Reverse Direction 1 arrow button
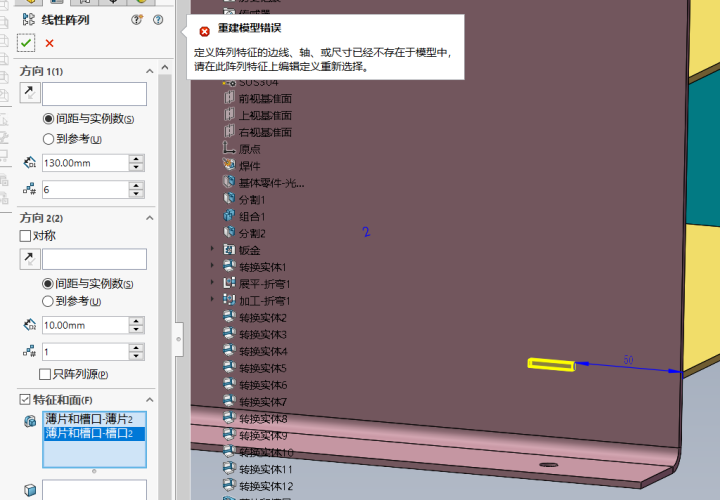The width and height of the screenshot is (720, 500). (x=30, y=93)
